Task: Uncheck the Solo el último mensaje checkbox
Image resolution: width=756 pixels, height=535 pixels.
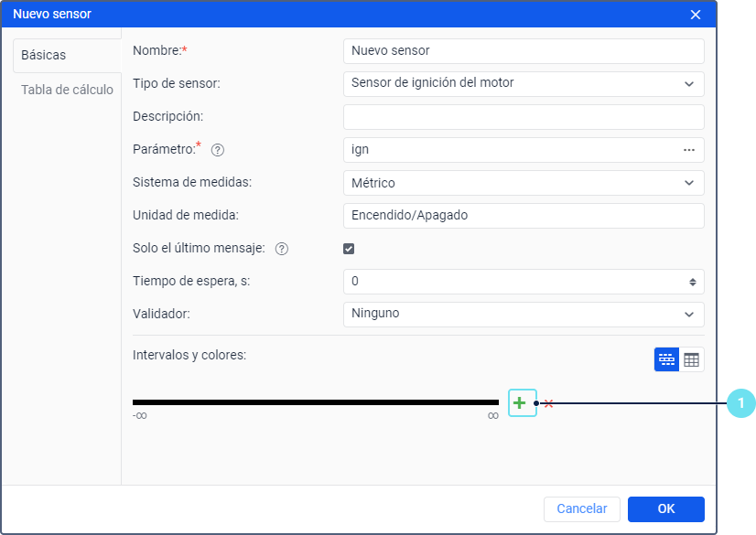Action: [349, 249]
